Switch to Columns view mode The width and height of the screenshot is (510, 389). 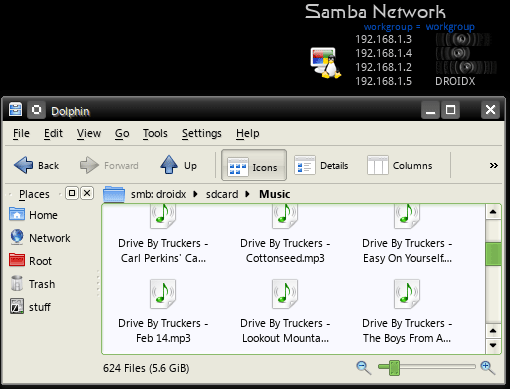point(400,165)
